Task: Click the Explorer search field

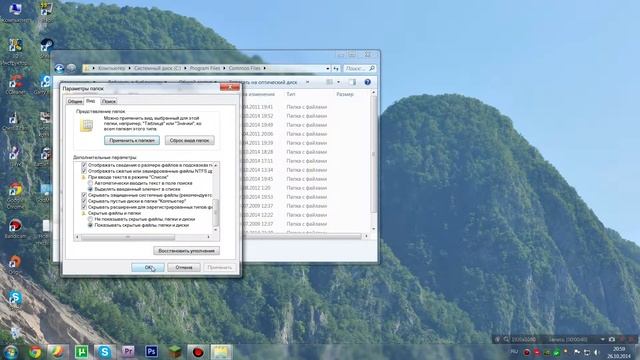Action: [359, 69]
